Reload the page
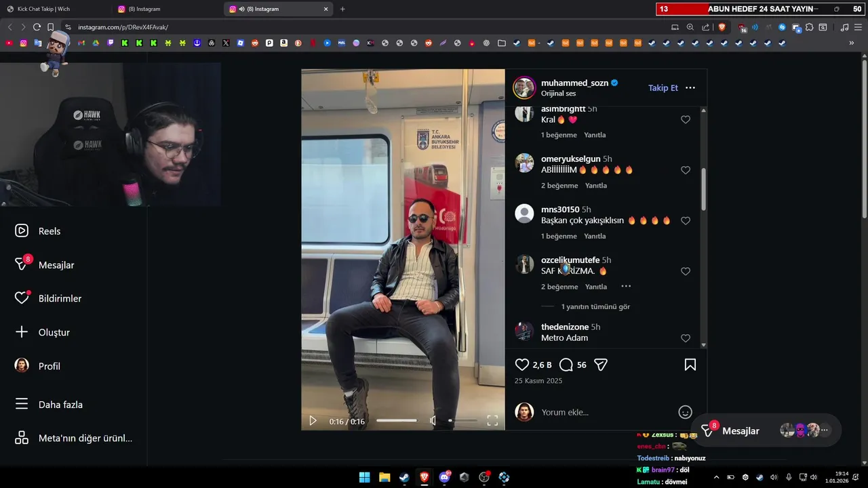 [37, 27]
